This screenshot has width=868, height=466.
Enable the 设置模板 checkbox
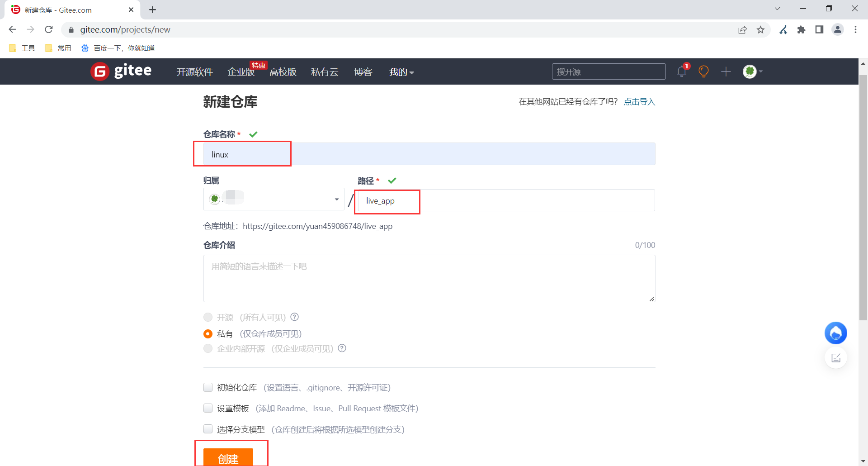[x=208, y=408]
